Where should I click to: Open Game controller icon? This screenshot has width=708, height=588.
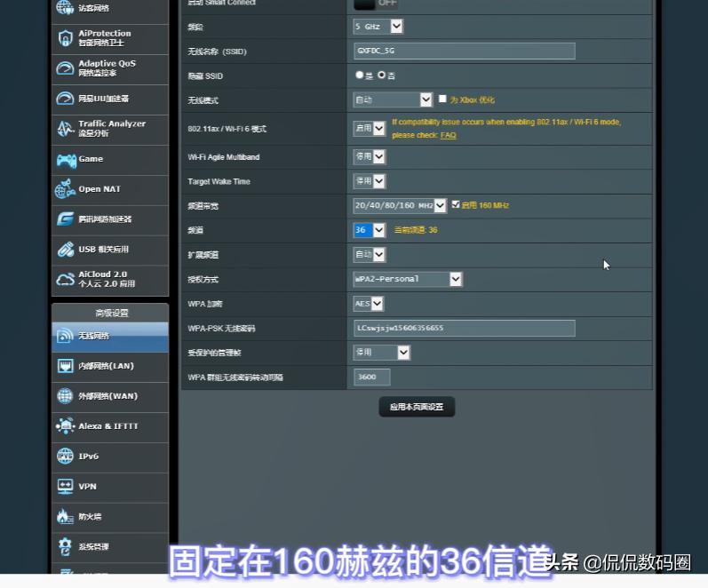[67, 160]
